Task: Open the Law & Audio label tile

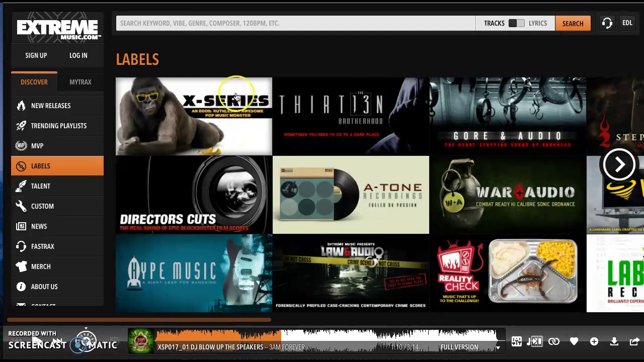Action: (x=351, y=273)
